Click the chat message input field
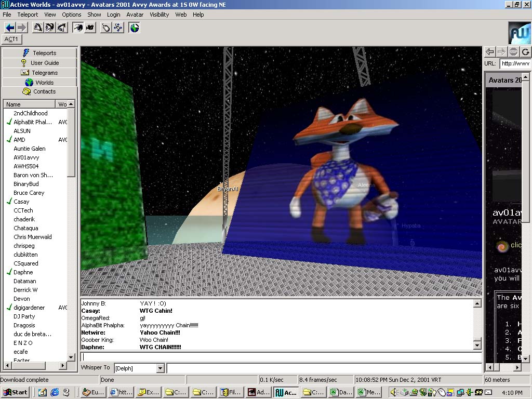This screenshot has width=532, height=399. click(281, 357)
